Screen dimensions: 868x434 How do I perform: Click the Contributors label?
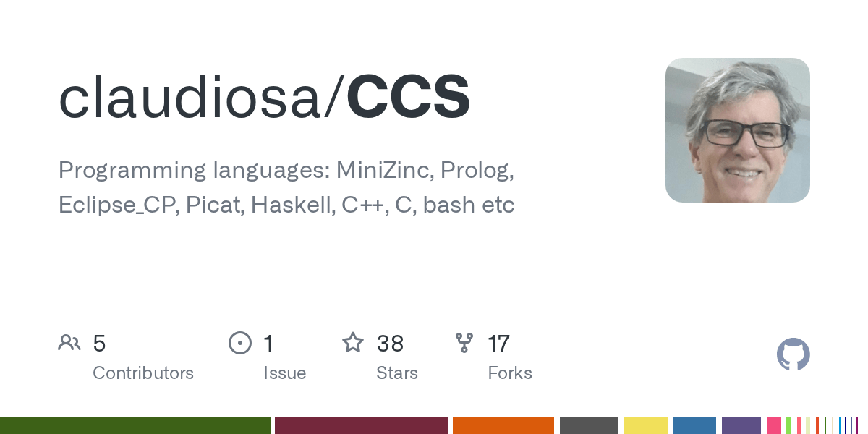[x=143, y=373]
